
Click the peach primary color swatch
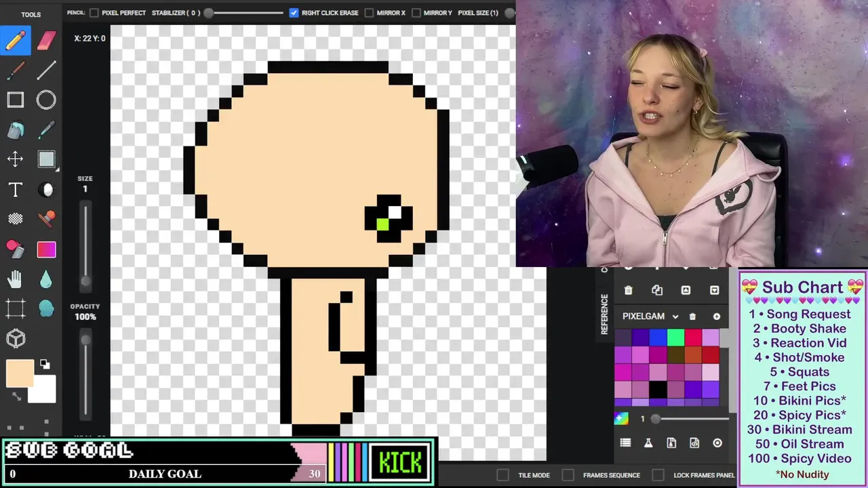pyautogui.click(x=20, y=373)
